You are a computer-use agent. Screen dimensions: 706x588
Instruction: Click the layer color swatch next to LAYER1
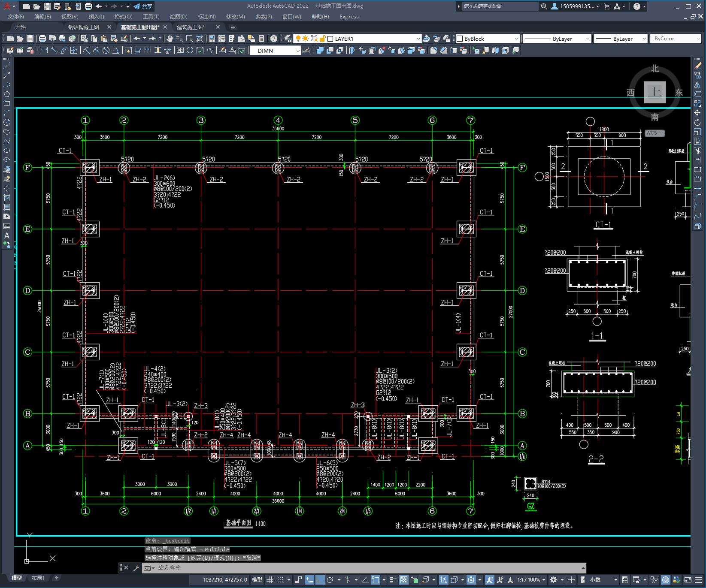330,39
